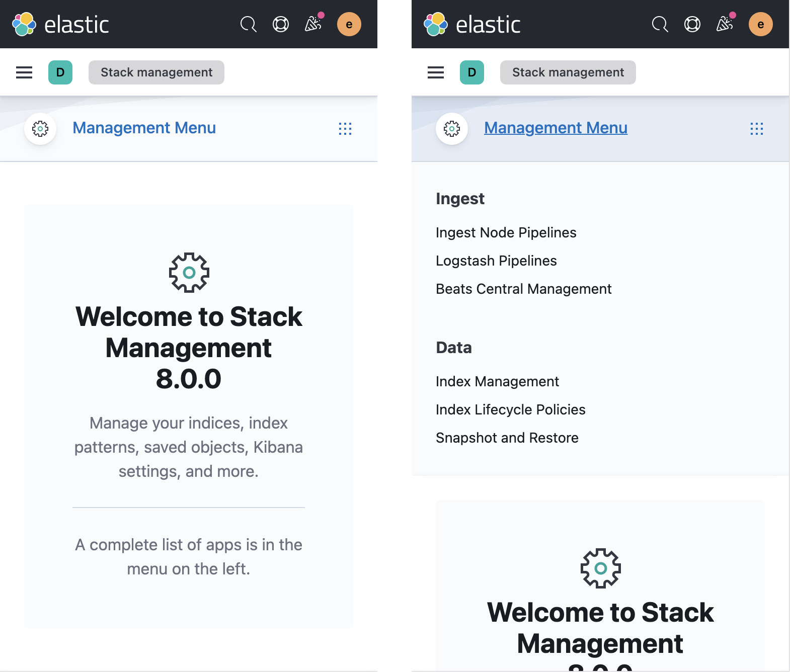Open user avatar 'e' in right panel

coord(761,24)
